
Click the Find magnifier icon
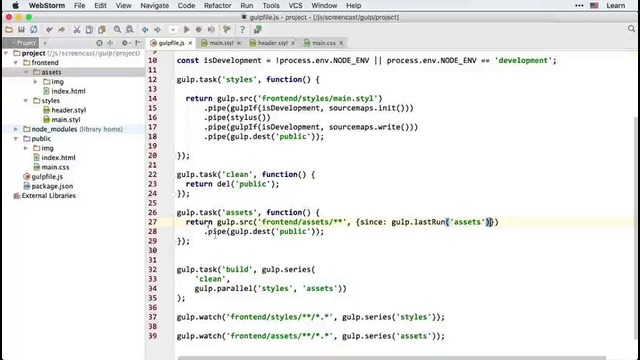click(x=118, y=29)
